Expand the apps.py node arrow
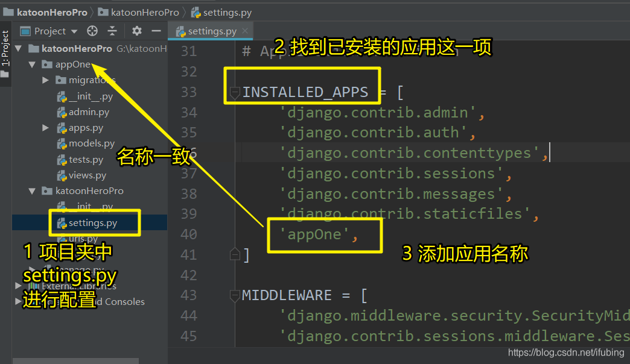Image resolution: width=630 pixels, height=364 pixels. (x=45, y=128)
